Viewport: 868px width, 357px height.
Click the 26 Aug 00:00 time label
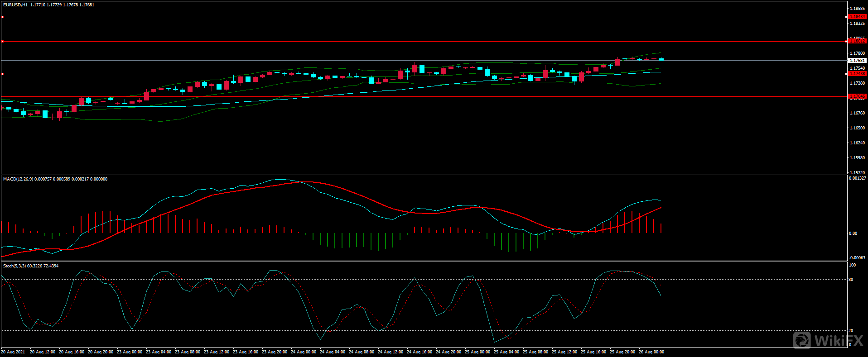651,352
